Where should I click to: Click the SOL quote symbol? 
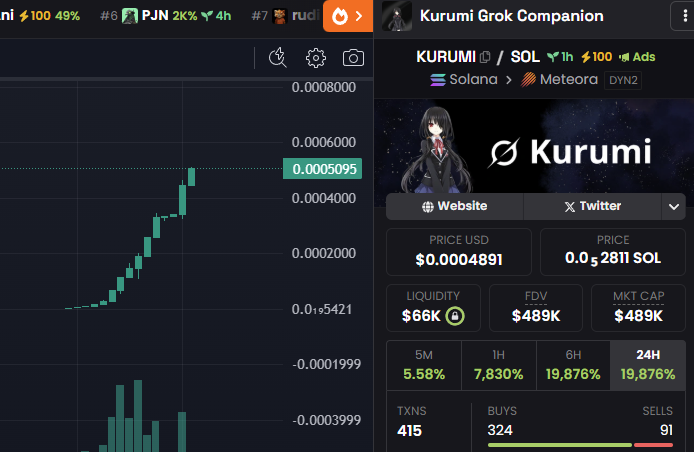coord(525,57)
